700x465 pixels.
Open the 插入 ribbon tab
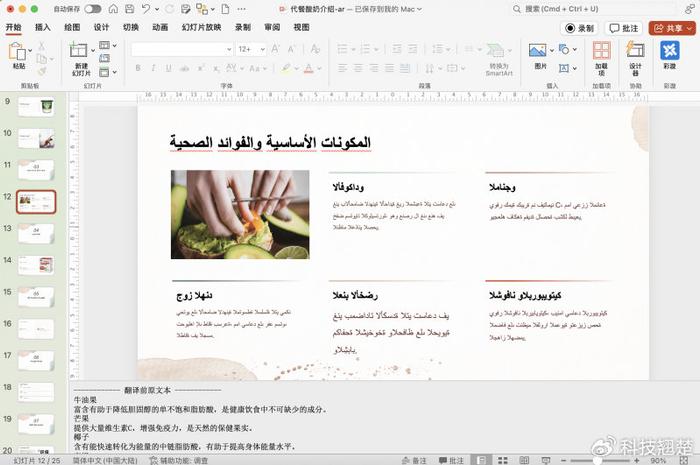42,27
